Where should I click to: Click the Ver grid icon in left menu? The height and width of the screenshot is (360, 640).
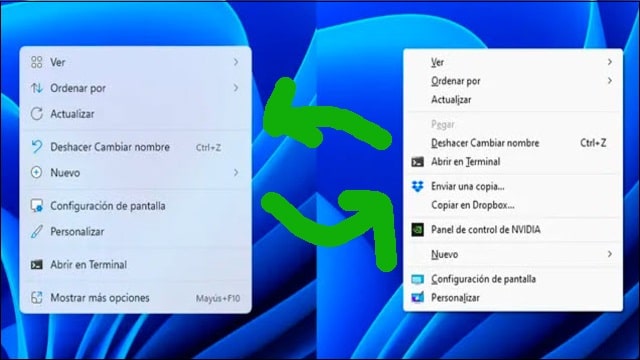[x=37, y=62]
